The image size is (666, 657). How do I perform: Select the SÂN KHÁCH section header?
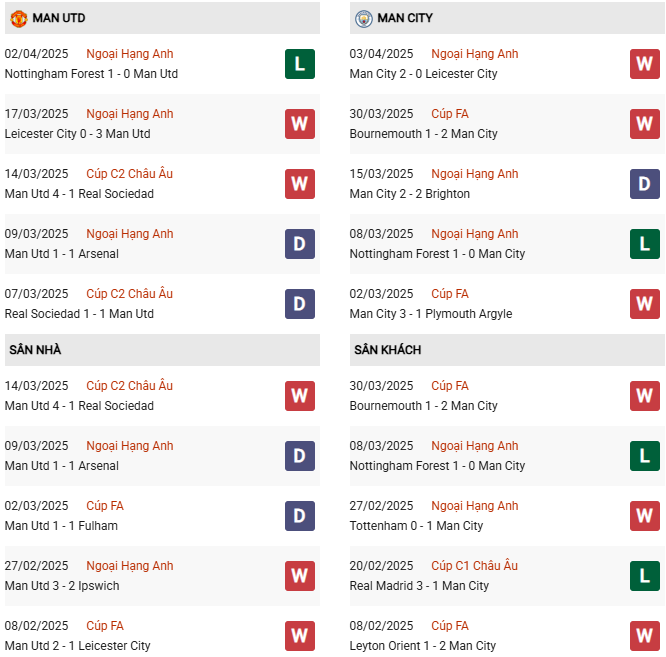click(387, 350)
